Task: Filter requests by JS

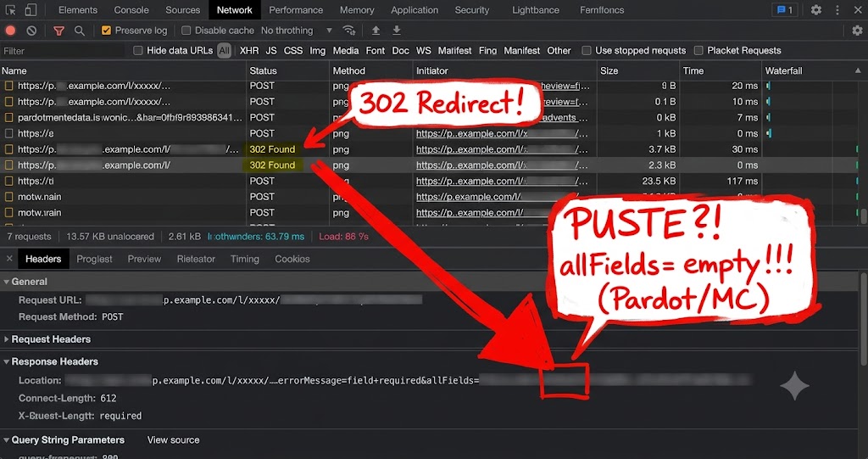Action: (271, 50)
